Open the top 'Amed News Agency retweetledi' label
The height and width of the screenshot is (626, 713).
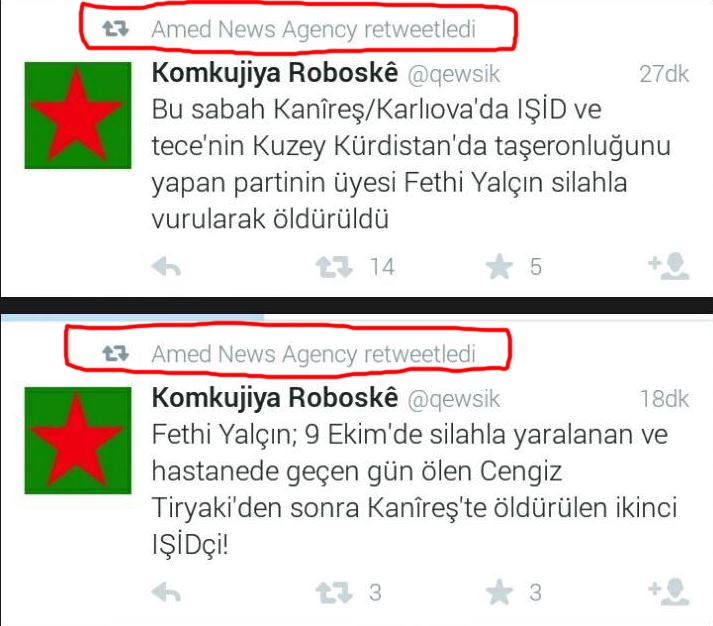tap(313, 30)
